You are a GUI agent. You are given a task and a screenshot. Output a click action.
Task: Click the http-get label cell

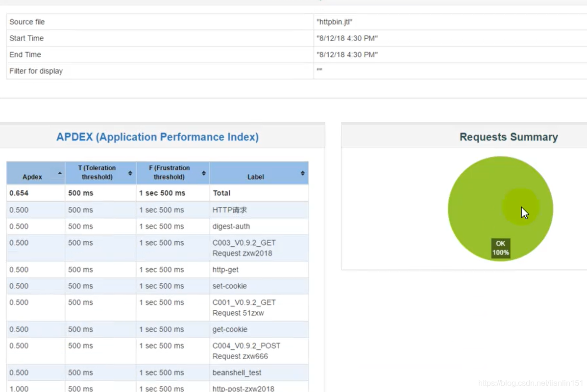pos(225,270)
